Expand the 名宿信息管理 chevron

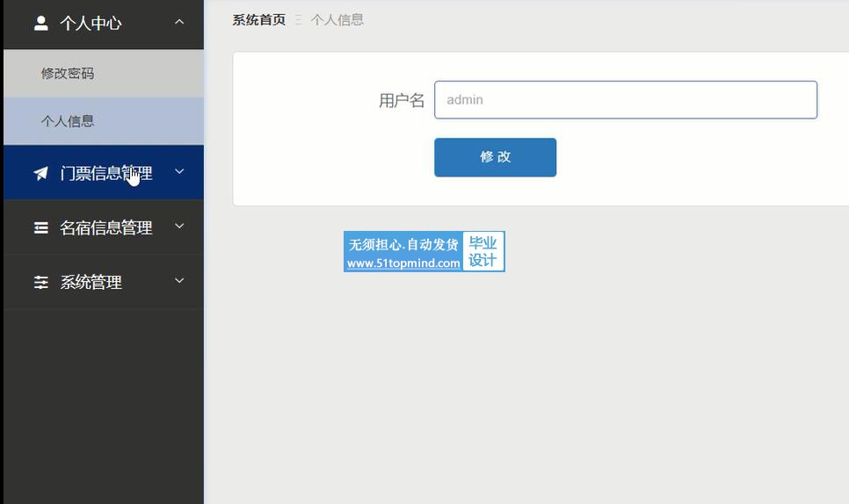point(179,226)
